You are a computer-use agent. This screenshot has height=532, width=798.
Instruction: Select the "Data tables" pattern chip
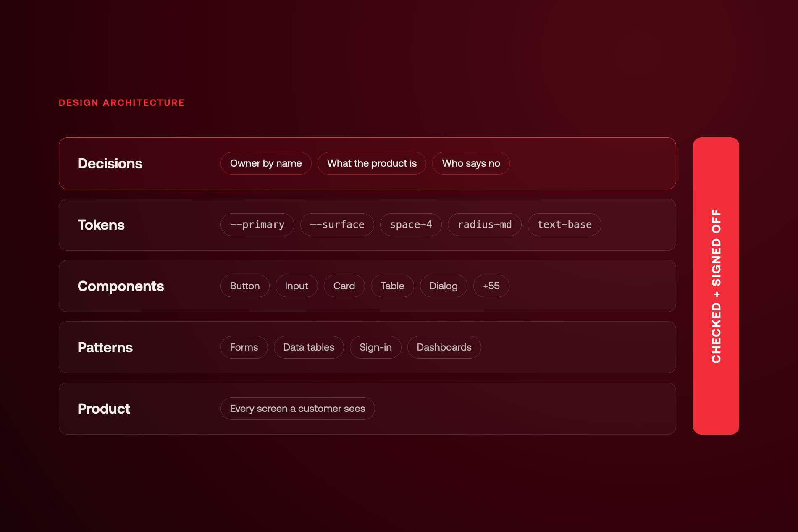309,347
